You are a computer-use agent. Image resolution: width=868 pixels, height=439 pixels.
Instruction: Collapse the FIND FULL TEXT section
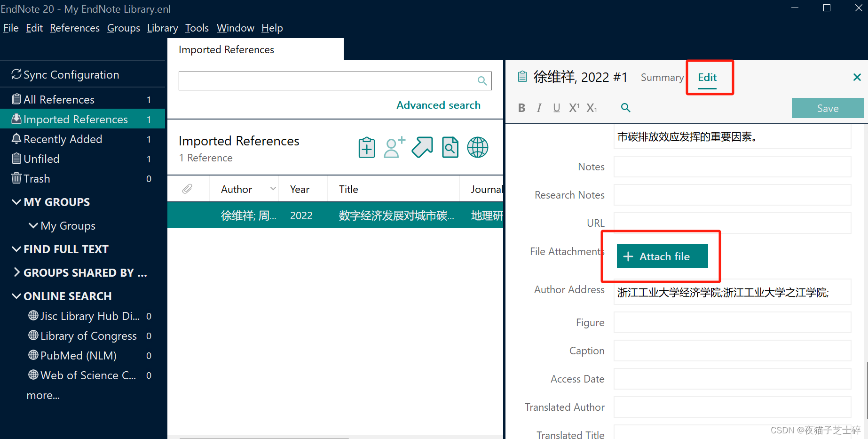16,249
